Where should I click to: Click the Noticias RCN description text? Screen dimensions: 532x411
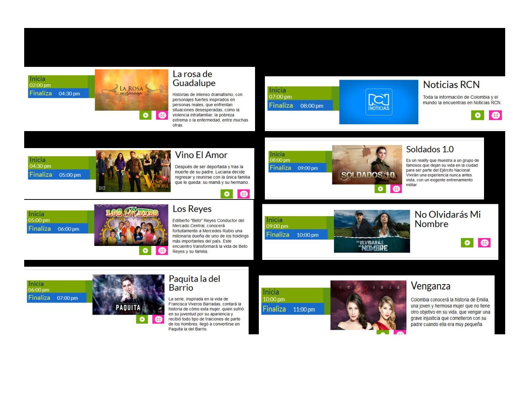coord(462,100)
